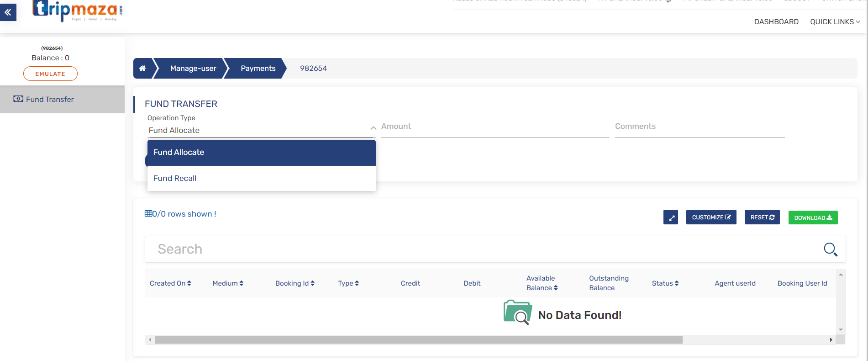Sort by Type column arrows
This screenshot has height=361, width=868.
pos(357,283)
